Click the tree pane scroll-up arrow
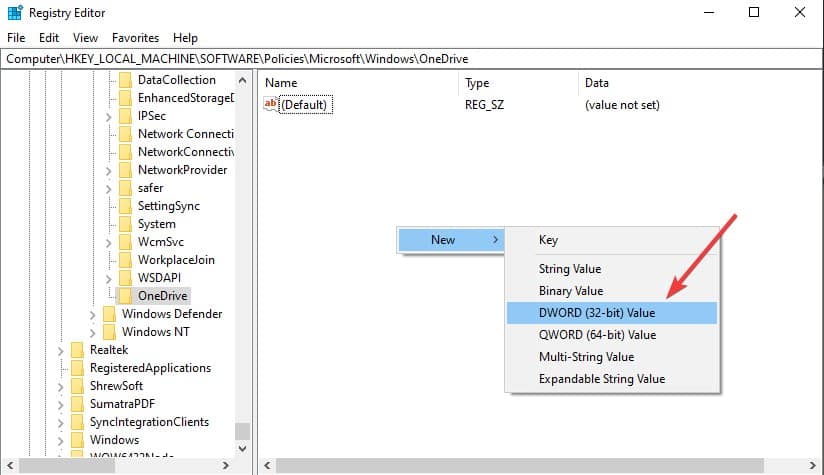This screenshot has height=475, width=824. pos(242,80)
